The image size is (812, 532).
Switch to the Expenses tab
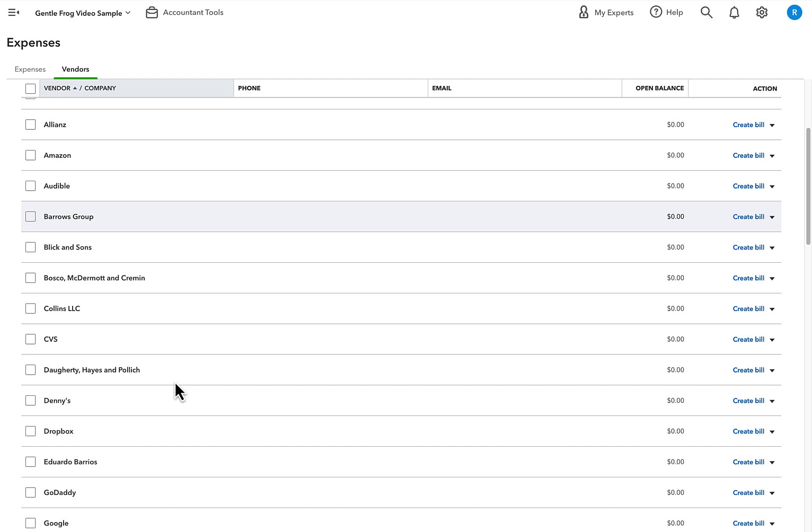pyautogui.click(x=30, y=69)
